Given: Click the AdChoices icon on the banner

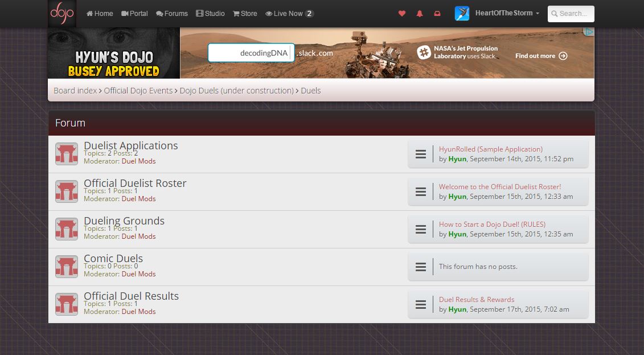Looking at the screenshot, I should pyautogui.click(x=589, y=32).
